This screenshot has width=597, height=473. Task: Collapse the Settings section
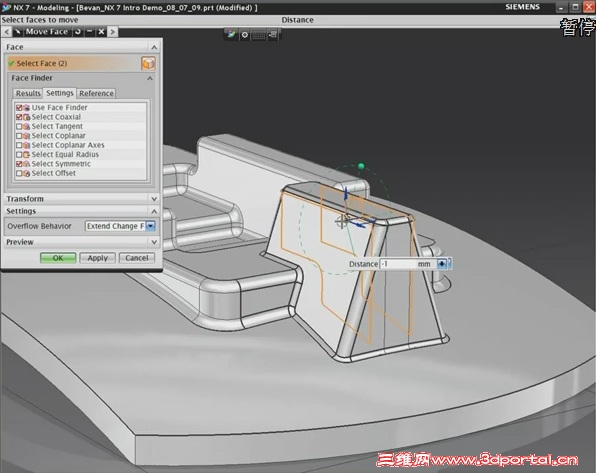pyautogui.click(x=154, y=211)
